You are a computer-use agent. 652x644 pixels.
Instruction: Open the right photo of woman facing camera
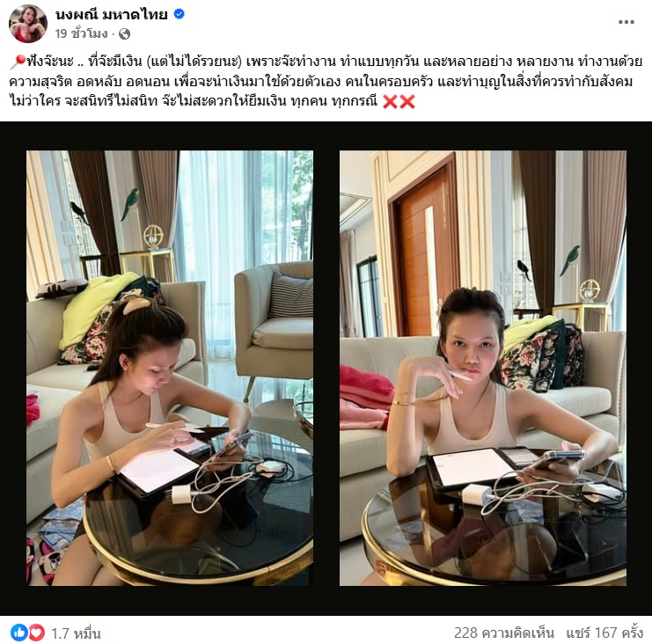tap(483, 368)
